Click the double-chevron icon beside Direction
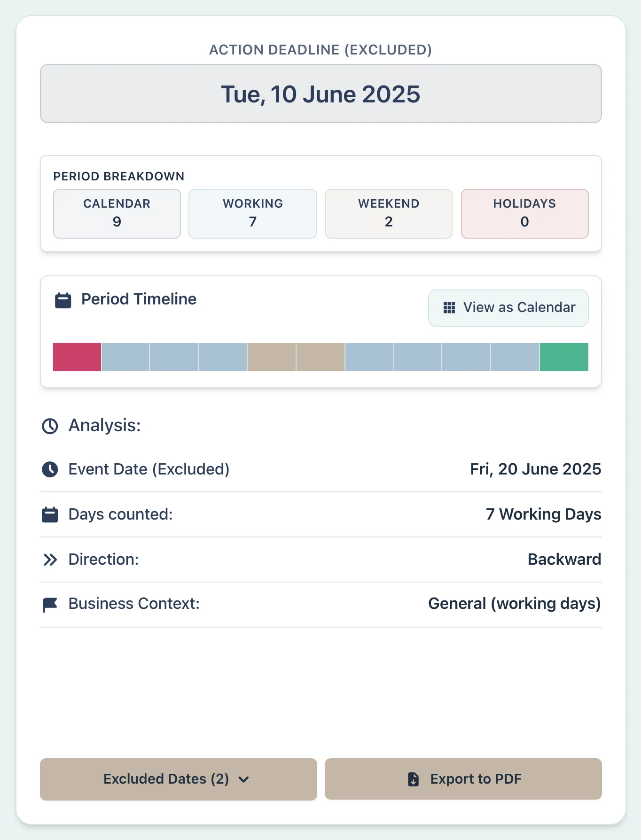Viewport: 641px width, 840px height. tap(50, 560)
